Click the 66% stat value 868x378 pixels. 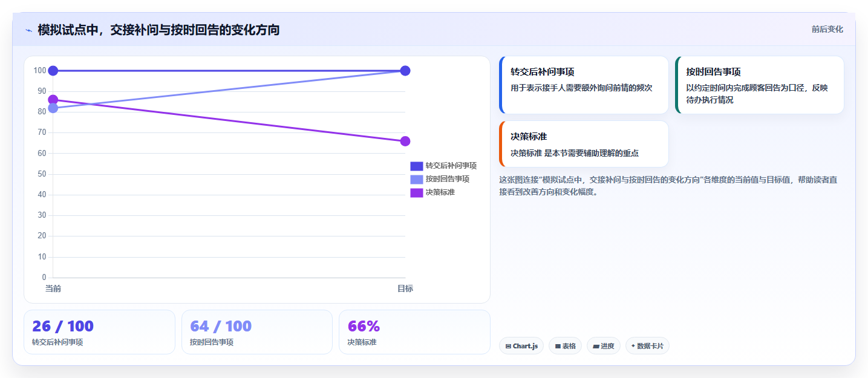coord(364,326)
